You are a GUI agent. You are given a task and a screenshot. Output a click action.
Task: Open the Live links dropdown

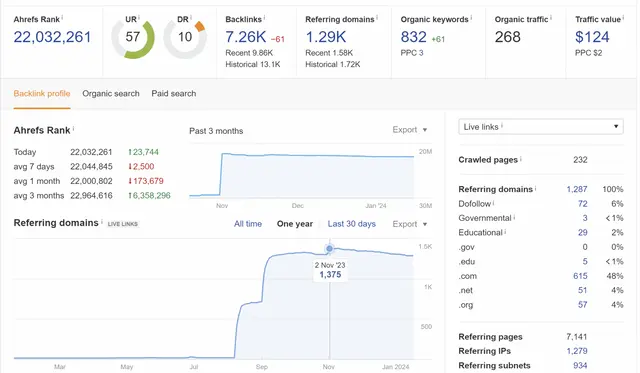pos(541,127)
